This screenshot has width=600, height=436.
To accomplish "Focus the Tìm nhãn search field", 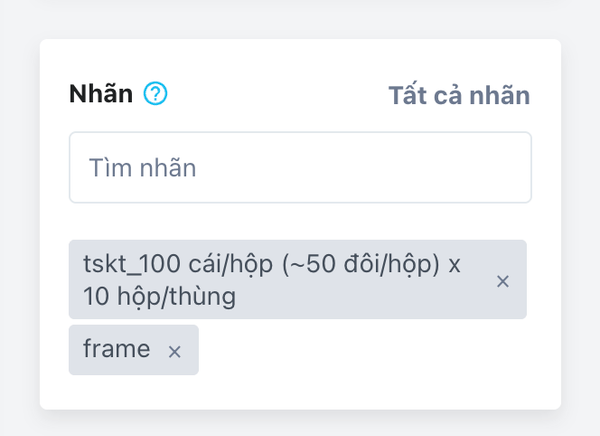I will point(300,168).
